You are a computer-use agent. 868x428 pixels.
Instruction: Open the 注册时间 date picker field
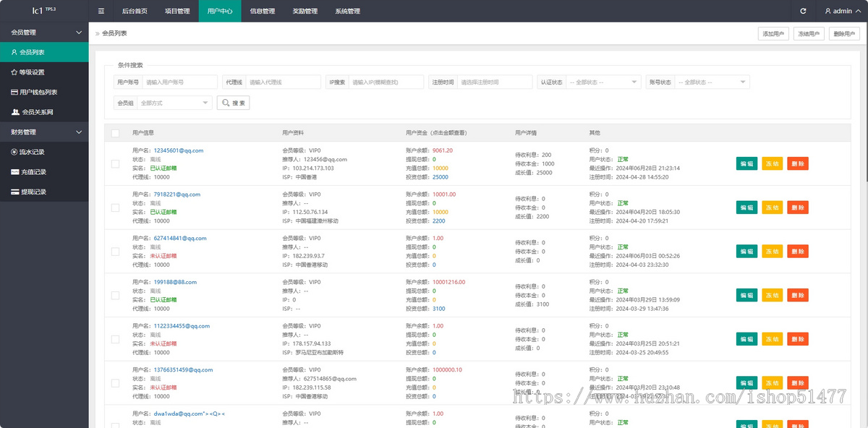pyautogui.click(x=494, y=82)
